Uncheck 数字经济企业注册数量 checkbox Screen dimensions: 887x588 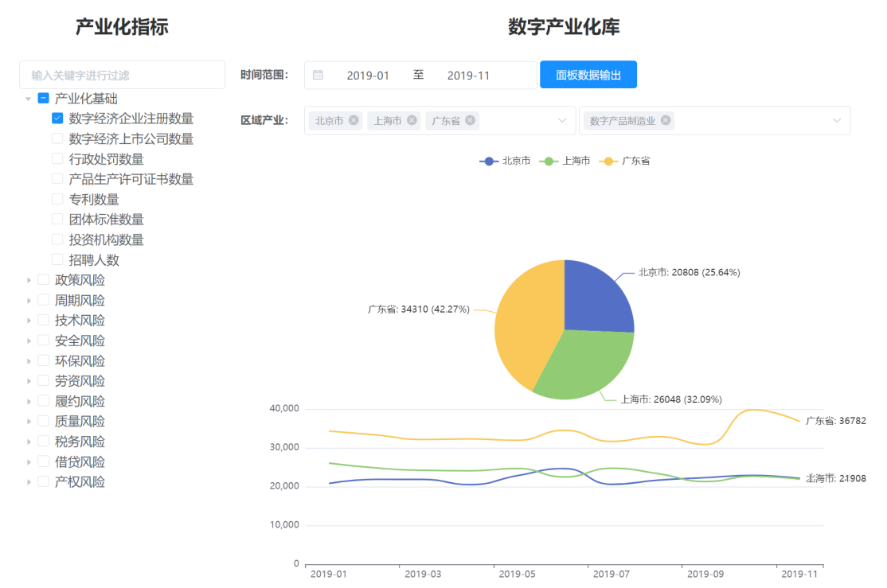[x=57, y=119]
